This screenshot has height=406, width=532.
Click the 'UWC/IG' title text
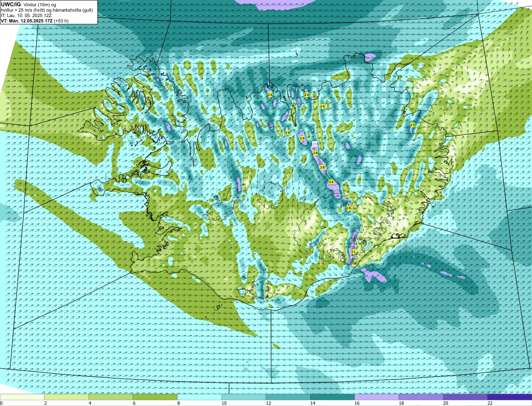point(11,4)
